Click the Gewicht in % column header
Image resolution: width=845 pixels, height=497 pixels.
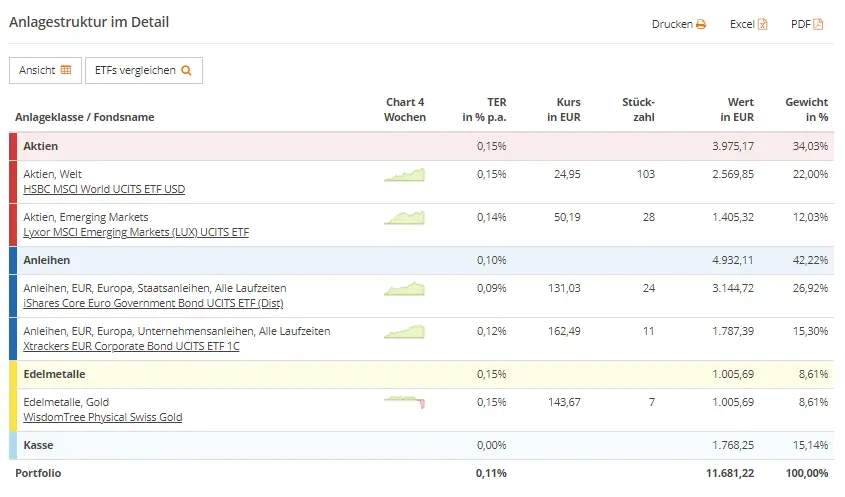coord(806,109)
